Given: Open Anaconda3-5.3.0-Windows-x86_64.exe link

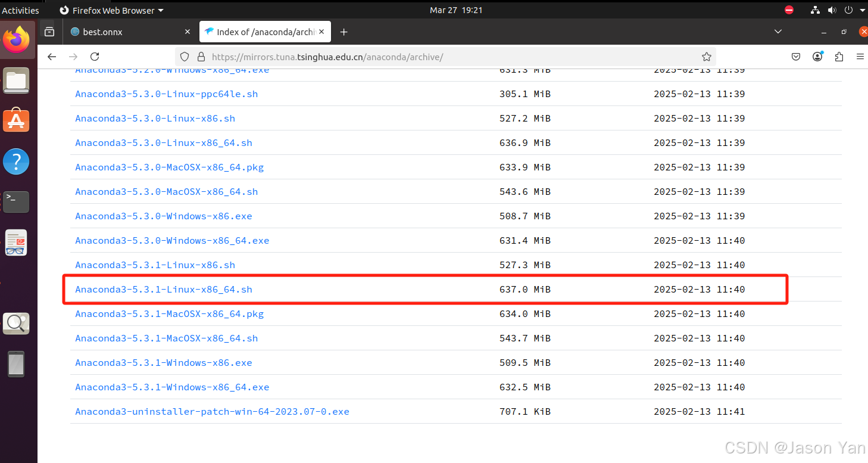Looking at the screenshot, I should [x=172, y=241].
